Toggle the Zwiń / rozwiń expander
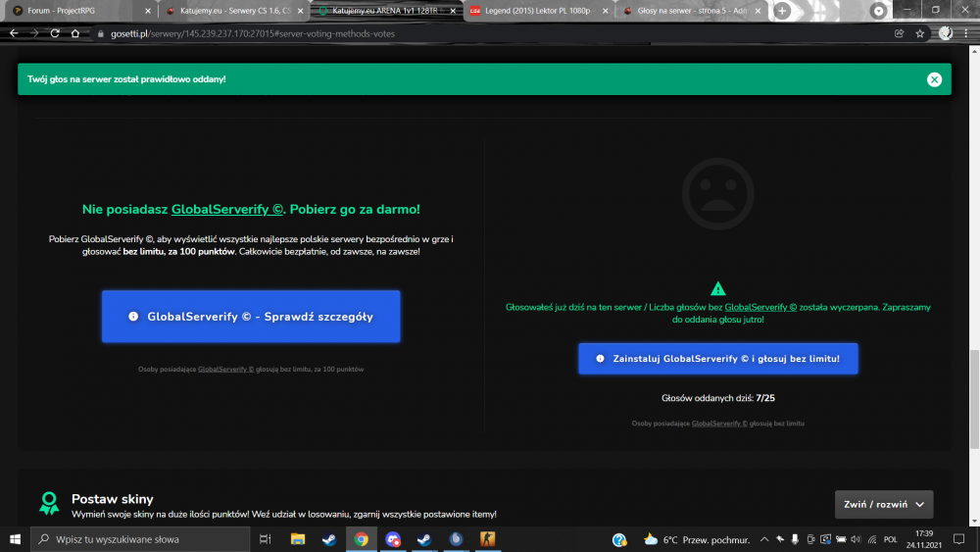 (884, 505)
